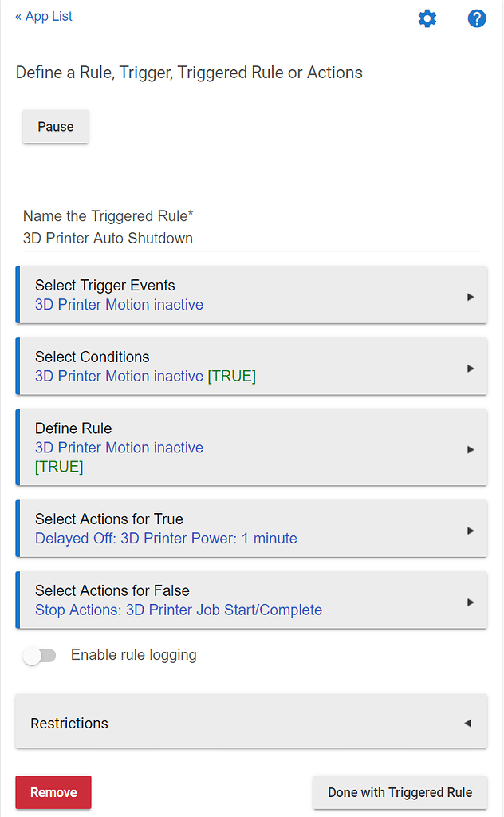Open the help question mark icon
Viewport: 504px width, 817px height.
[x=477, y=18]
